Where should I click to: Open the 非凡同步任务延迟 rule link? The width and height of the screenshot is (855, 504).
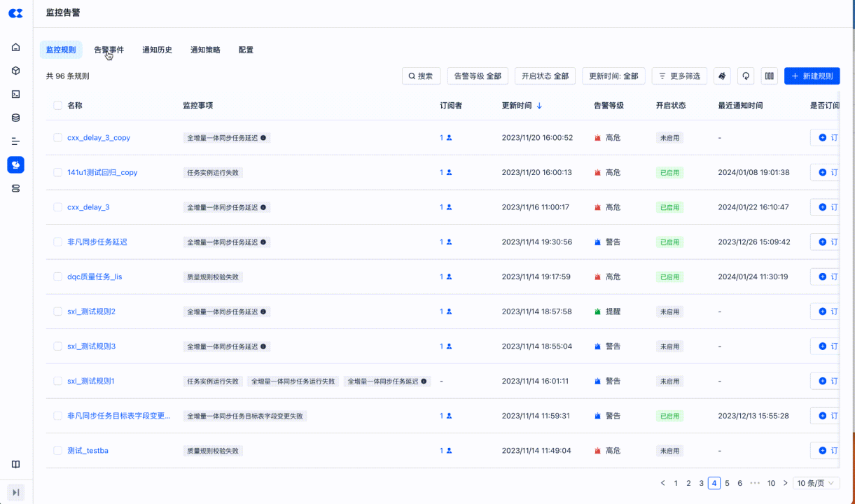point(97,242)
